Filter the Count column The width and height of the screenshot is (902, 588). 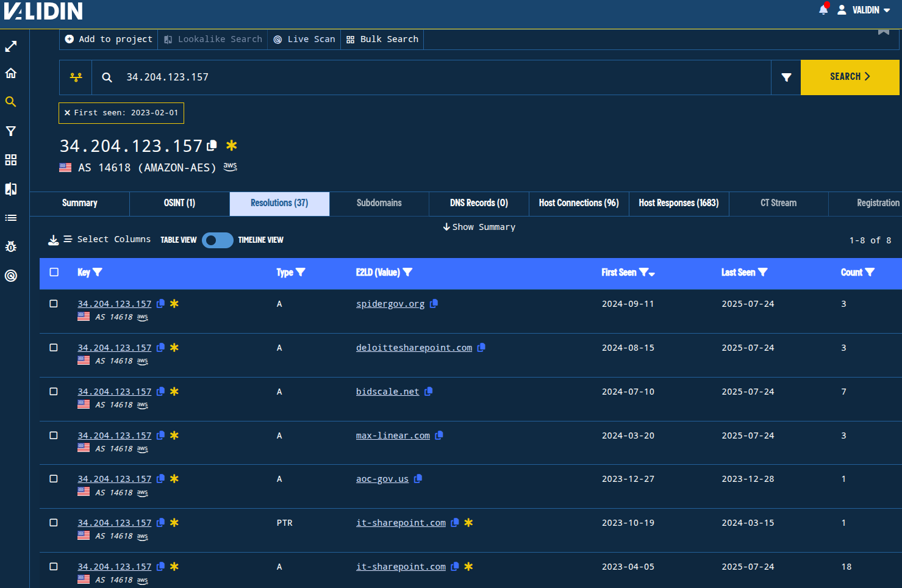click(x=870, y=272)
